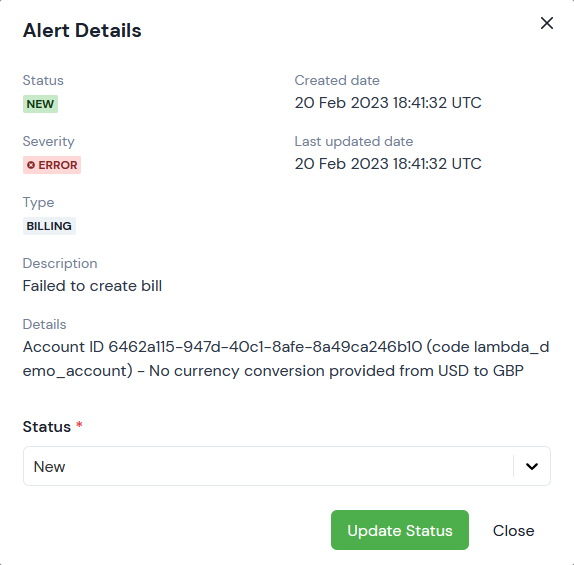Click the BILLING type badge
The width and height of the screenshot is (574, 565).
click(49, 226)
